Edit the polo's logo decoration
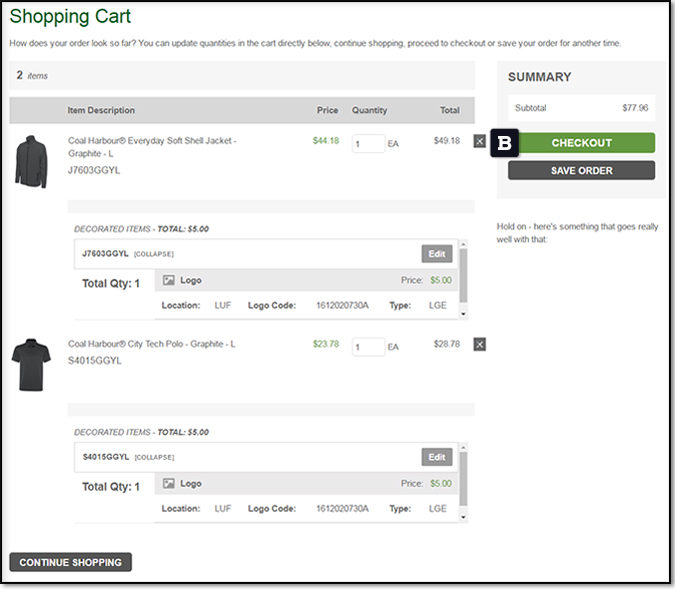 pos(436,457)
